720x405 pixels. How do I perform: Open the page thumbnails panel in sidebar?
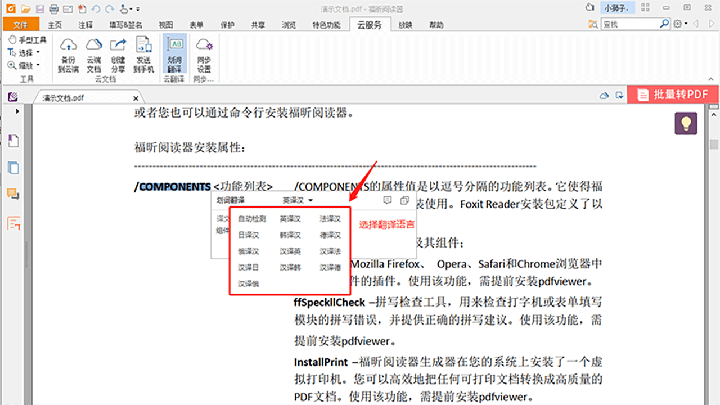coord(13,168)
